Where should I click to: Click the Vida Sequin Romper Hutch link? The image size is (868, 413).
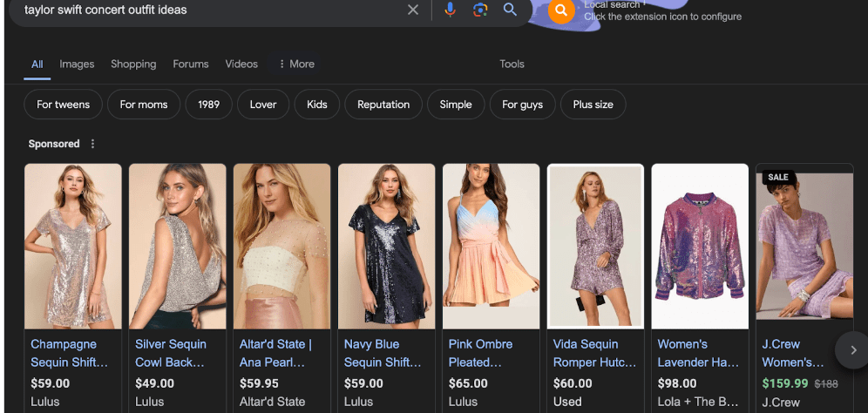point(595,353)
